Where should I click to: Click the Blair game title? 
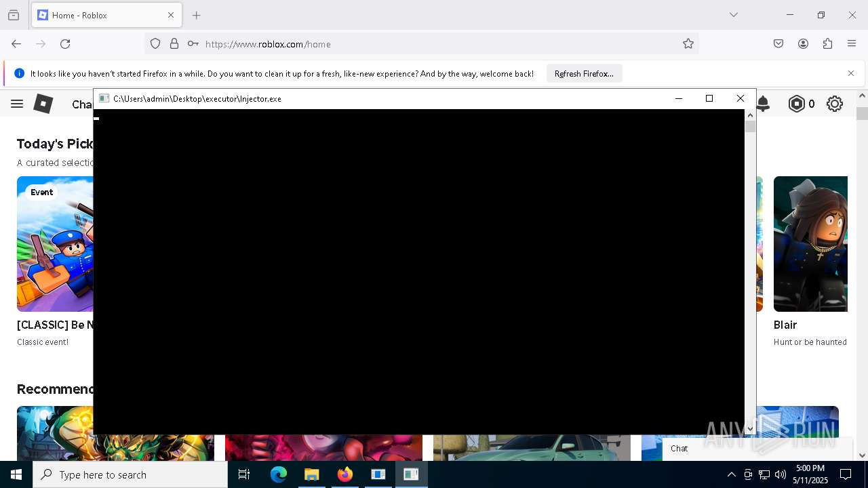[x=785, y=325]
